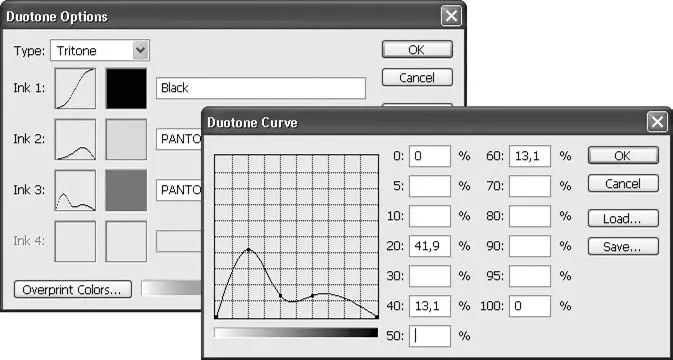Click the black Ink 1 color swatch

126,88
